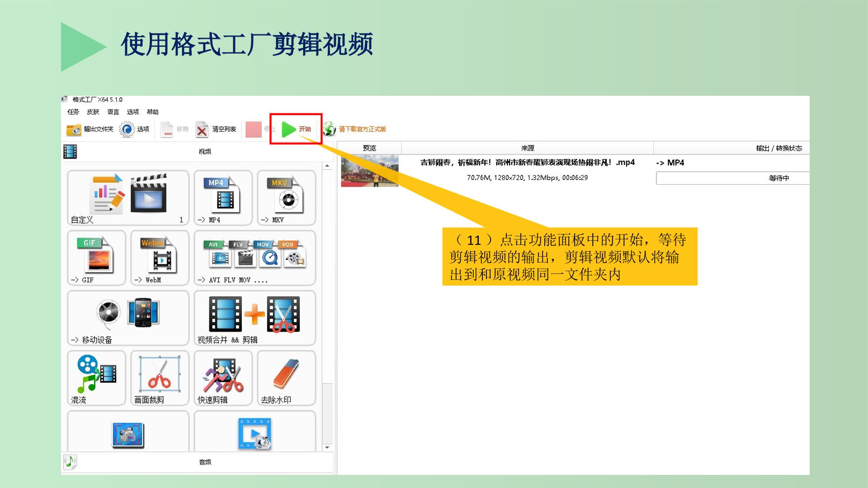Click the 输出文件夹 output folder button
This screenshot has height=488, width=868.
(90, 129)
